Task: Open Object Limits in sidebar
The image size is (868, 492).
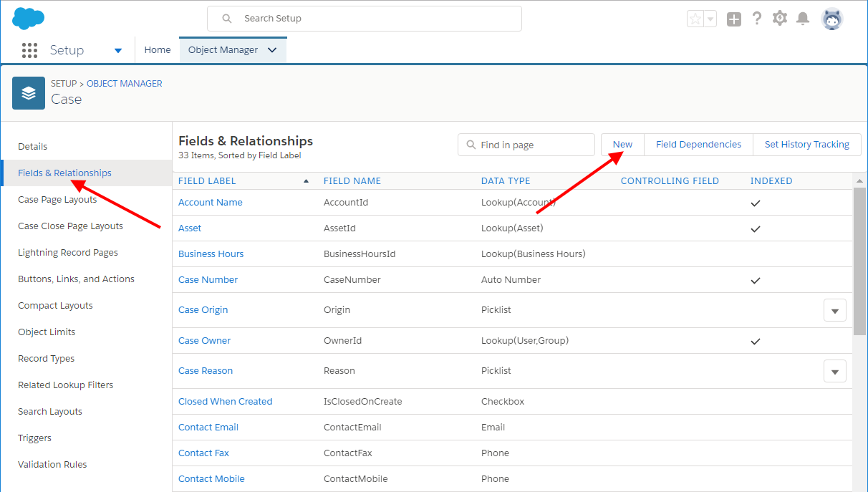Action: click(x=47, y=332)
